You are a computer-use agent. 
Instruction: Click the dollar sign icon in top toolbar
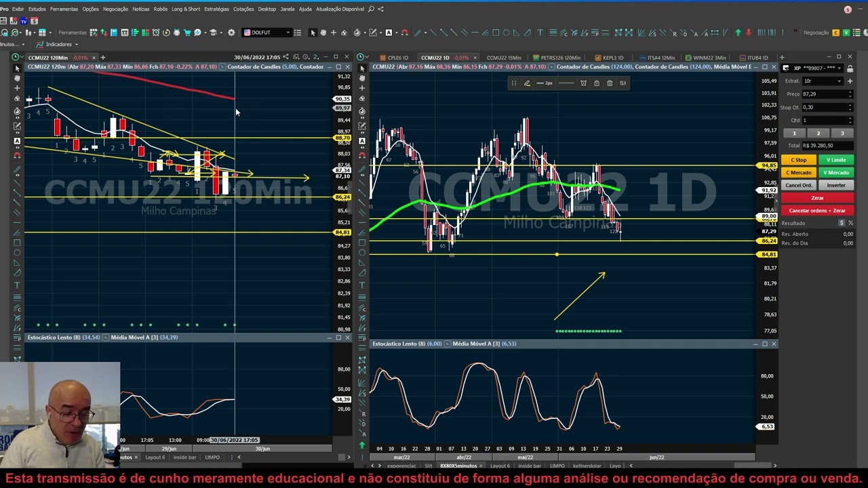(x=34, y=21)
